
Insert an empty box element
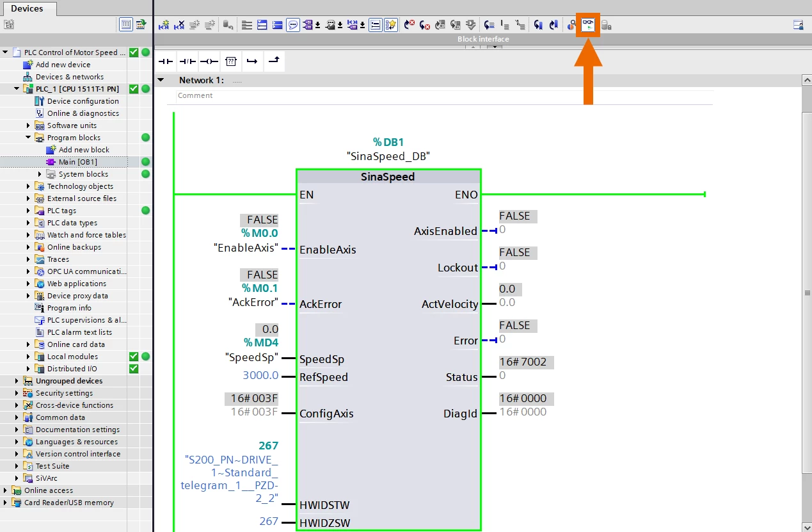coord(231,61)
